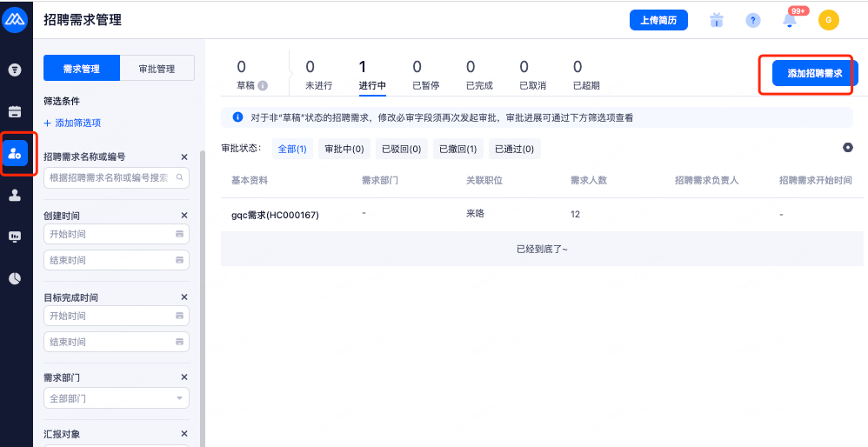Screen dimensions: 868x447
Task: Remove the 创建时间 filter
Action: click(184, 215)
